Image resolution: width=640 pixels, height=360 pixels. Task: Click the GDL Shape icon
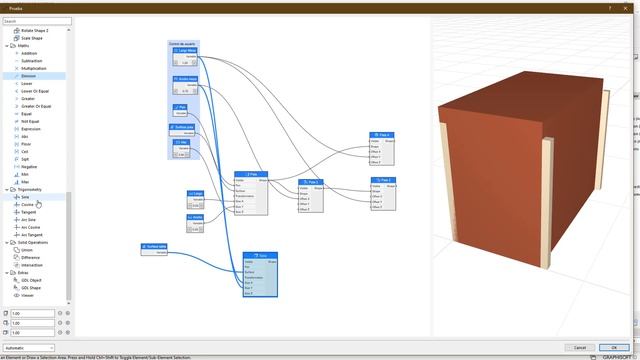click(x=17, y=288)
